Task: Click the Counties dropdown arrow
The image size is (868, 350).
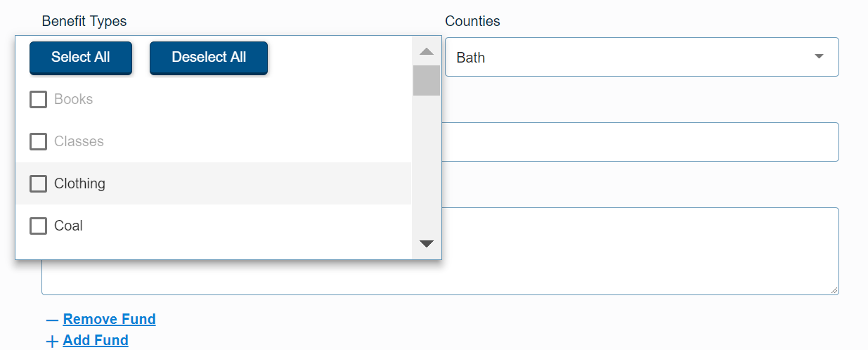Action: point(819,57)
